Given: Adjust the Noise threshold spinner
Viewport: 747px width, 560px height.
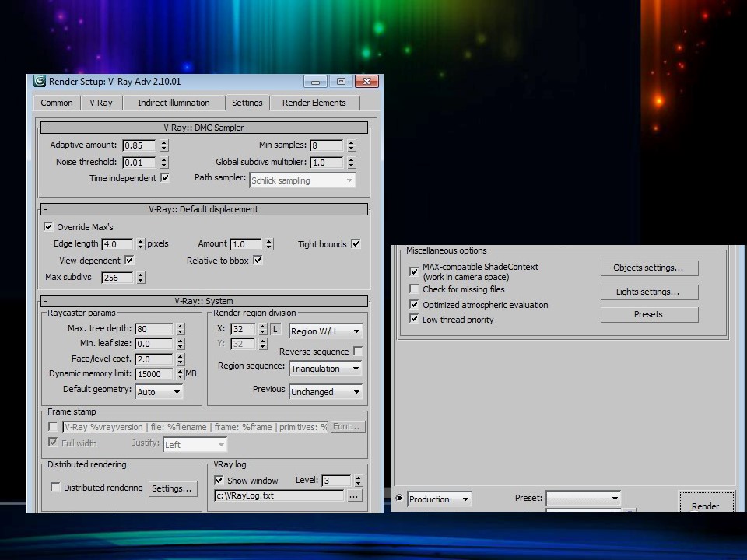Looking at the screenshot, I should coord(164,163).
